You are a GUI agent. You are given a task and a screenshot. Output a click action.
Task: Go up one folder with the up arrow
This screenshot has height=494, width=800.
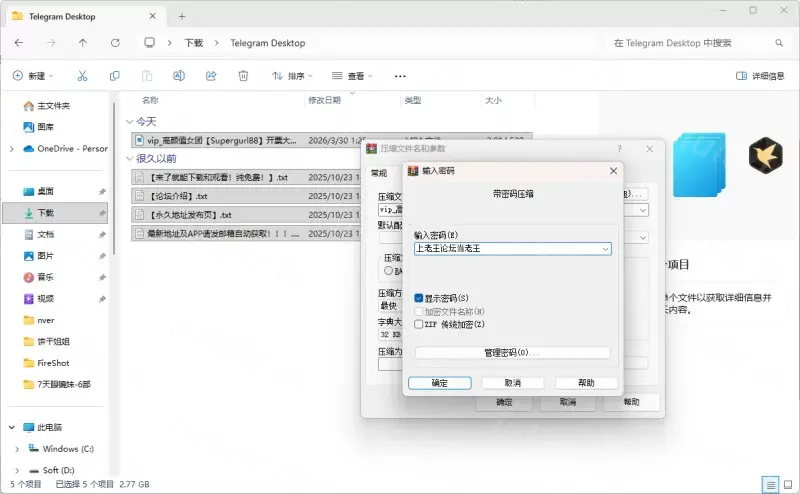(83, 43)
